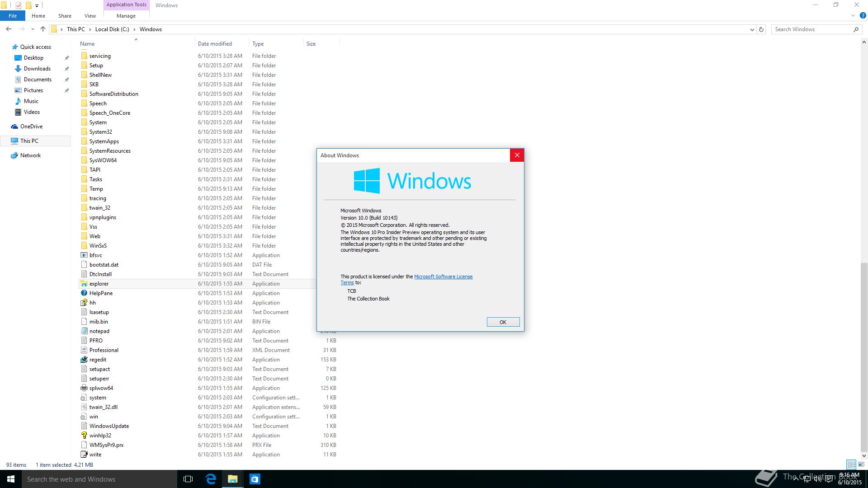Open Desktop in navigation pane

point(33,58)
